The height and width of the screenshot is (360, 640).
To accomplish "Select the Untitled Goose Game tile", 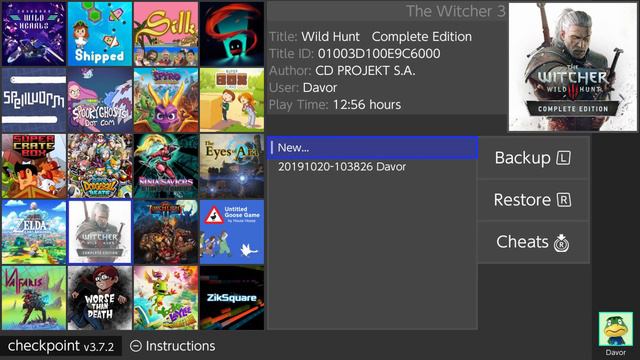I will (x=232, y=232).
